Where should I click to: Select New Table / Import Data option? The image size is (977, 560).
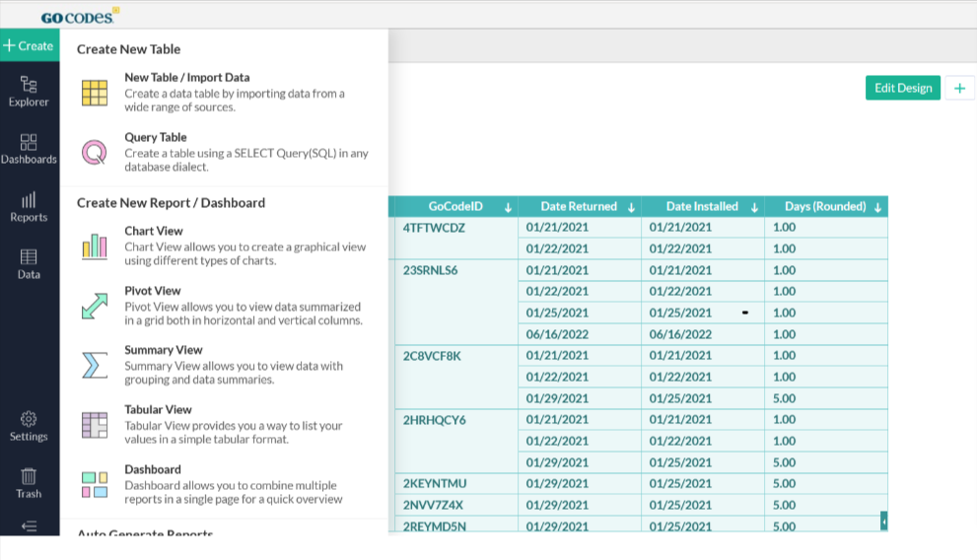[225, 93]
